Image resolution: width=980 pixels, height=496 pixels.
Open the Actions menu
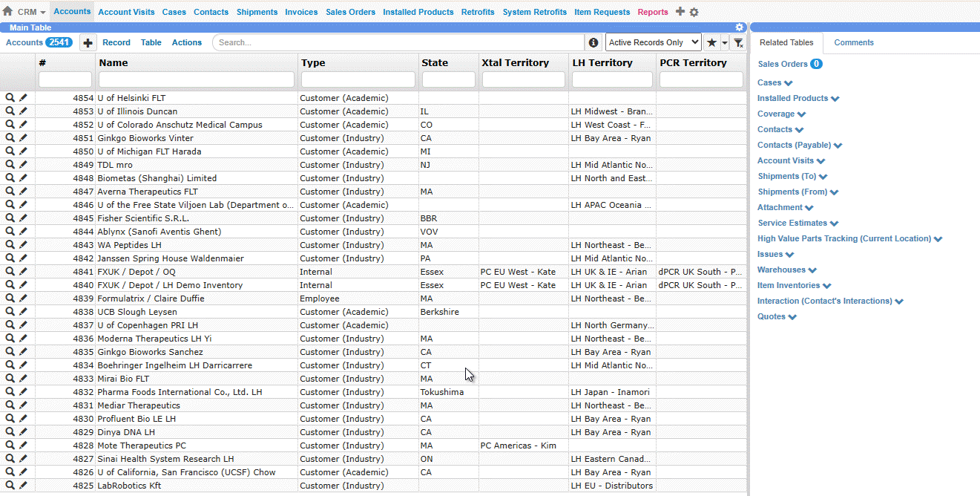pyautogui.click(x=187, y=43)
